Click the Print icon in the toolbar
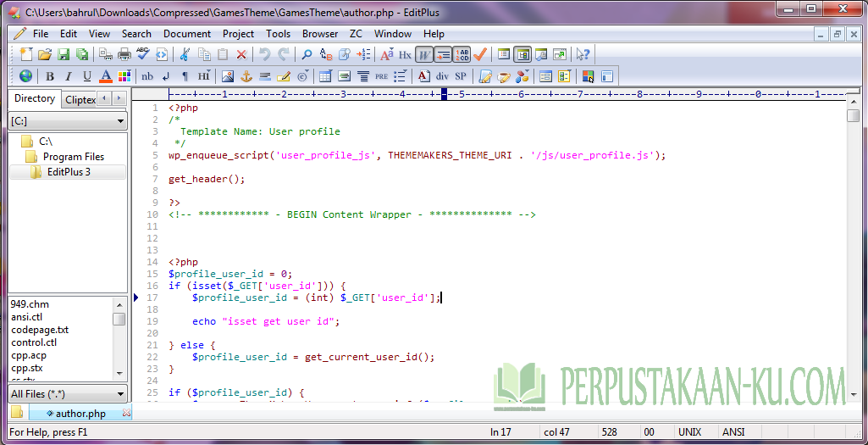Viewport: 868px width, 445px height. tap(124, 54)
